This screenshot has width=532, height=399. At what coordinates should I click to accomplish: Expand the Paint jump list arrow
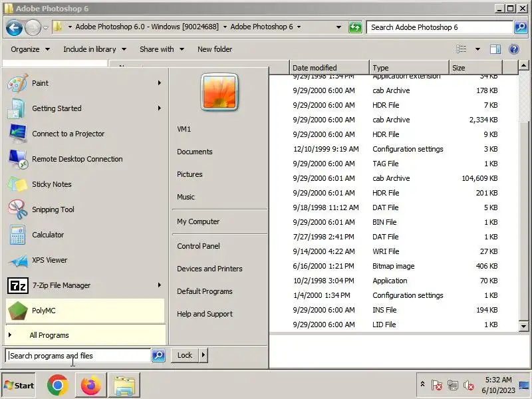[x=160, y=82]
